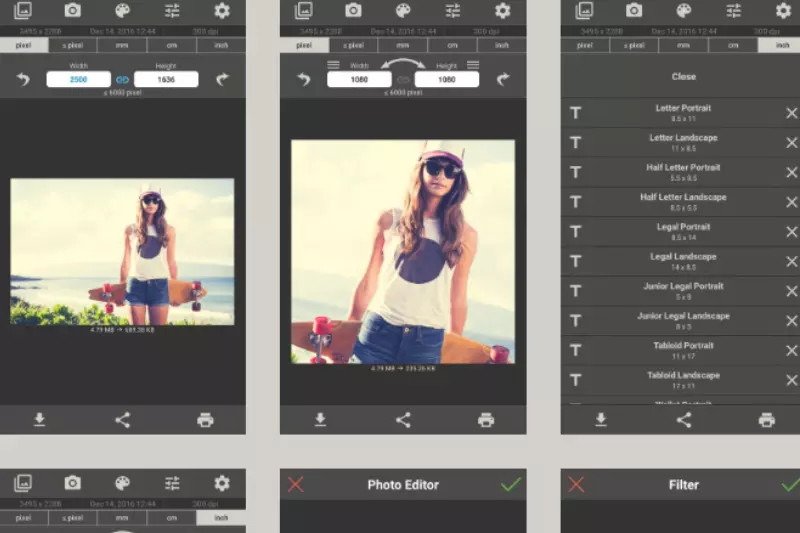Toggle blue aspect-ratio link between 2500 and 1636
800x533 pixels.
(122, 80)
